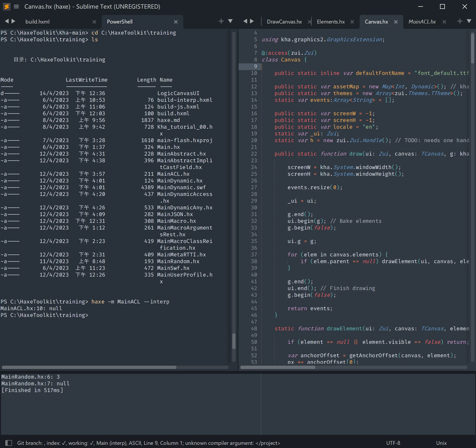Go to next tab in left pane

13,21
